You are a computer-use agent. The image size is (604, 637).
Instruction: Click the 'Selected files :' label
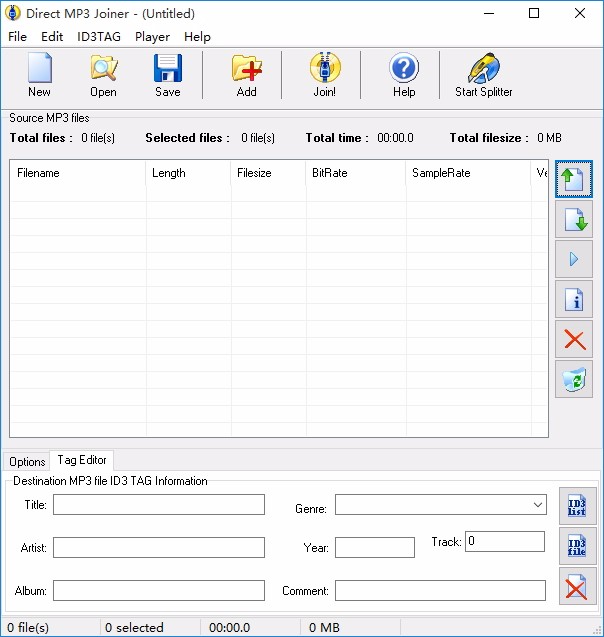click(x=188, y=138)
